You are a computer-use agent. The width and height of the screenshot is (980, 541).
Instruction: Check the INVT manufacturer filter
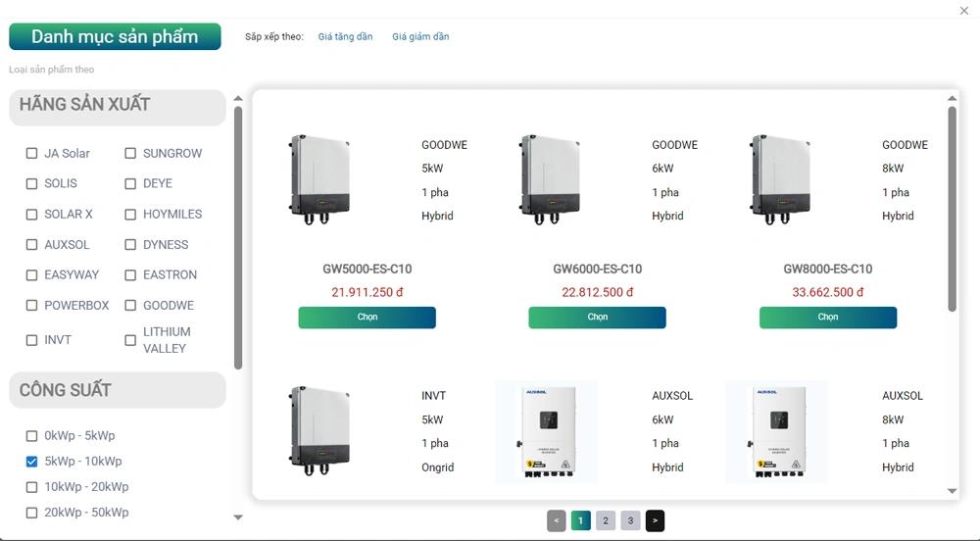click(x=32, y=340)
